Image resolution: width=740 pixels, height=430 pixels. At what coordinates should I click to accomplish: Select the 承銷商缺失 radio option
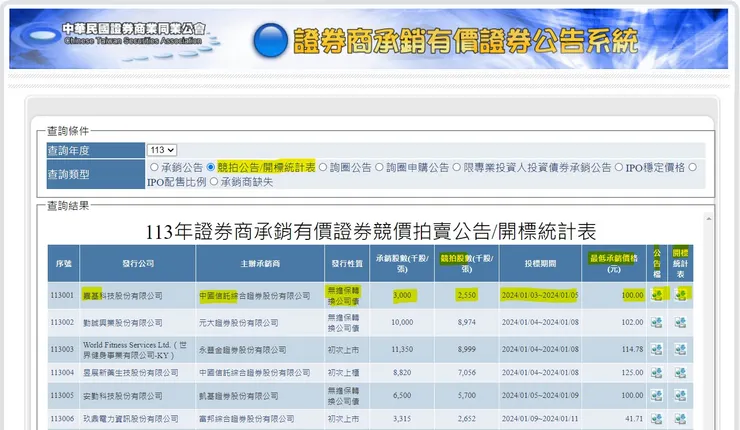point(214,182)
